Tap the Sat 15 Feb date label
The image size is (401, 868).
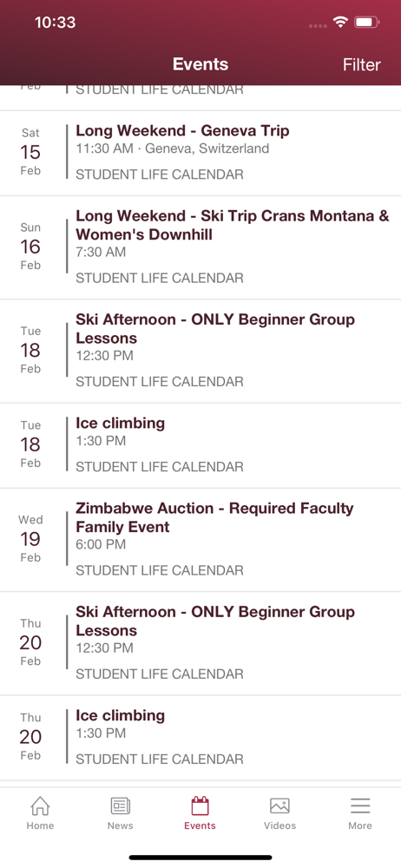coord(30,152)
